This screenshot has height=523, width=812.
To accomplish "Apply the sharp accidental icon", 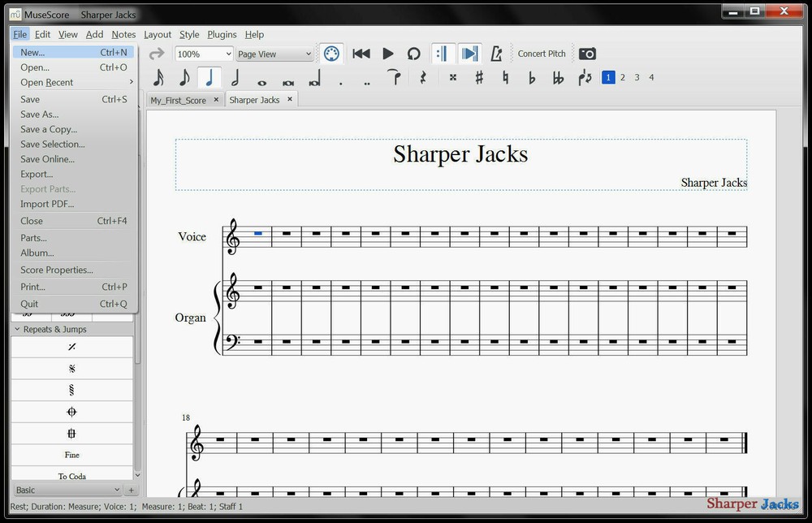I will coord(479,77).
